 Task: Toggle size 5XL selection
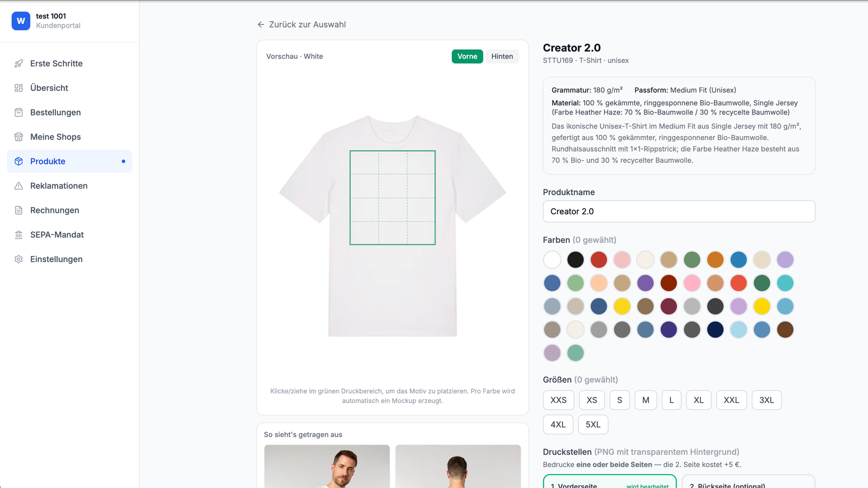pyautogui.click(x=593, y=425)
